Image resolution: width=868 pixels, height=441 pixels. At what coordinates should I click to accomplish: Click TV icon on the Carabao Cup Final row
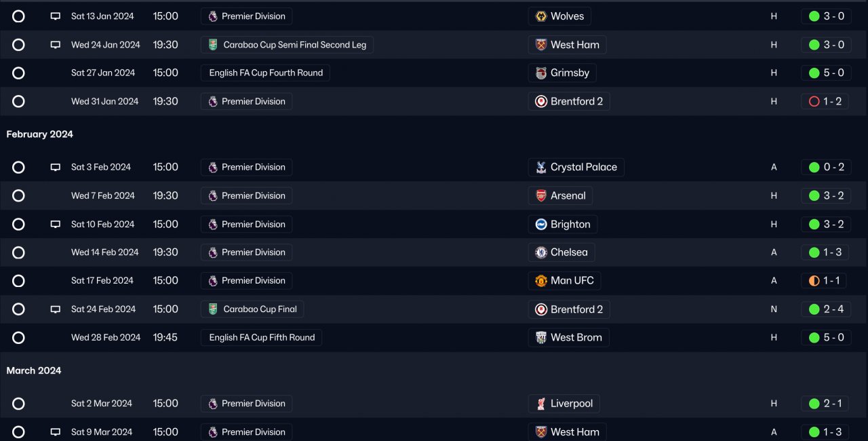coord(56,309)
